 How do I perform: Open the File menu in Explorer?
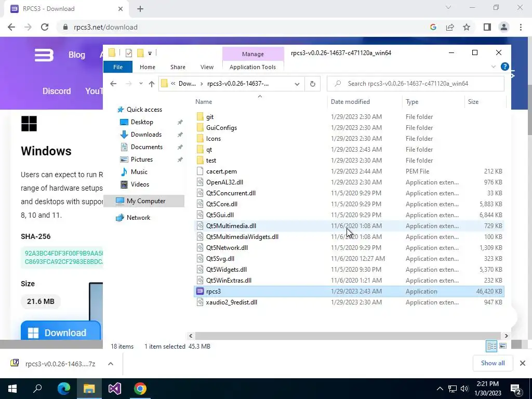(118, 67)
